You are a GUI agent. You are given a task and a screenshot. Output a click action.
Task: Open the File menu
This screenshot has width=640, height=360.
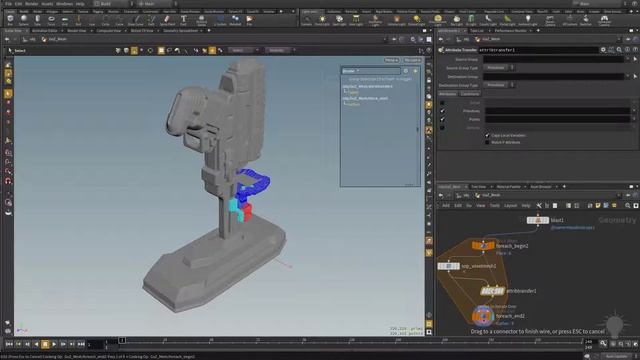pyautogui.click(x=8, y=4)
